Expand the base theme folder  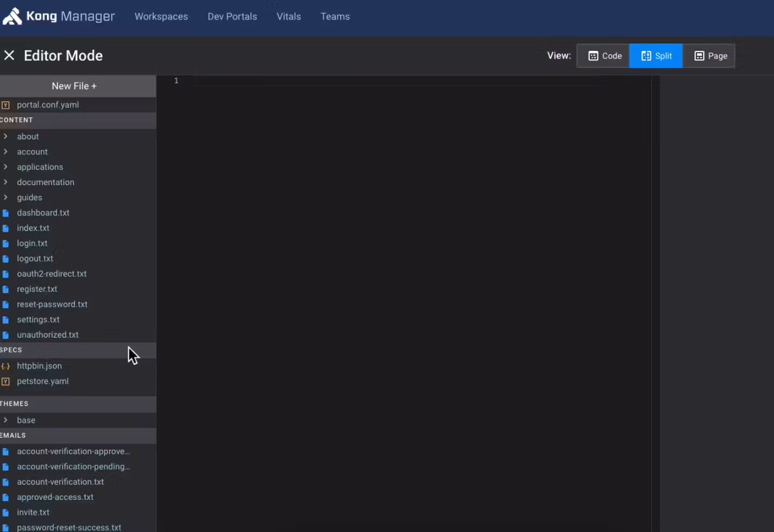click(5, 420)
